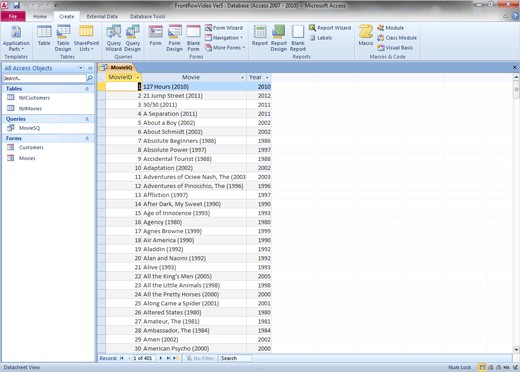Click the current record number box
Screen dimensions: 520x372
(144, 358)
